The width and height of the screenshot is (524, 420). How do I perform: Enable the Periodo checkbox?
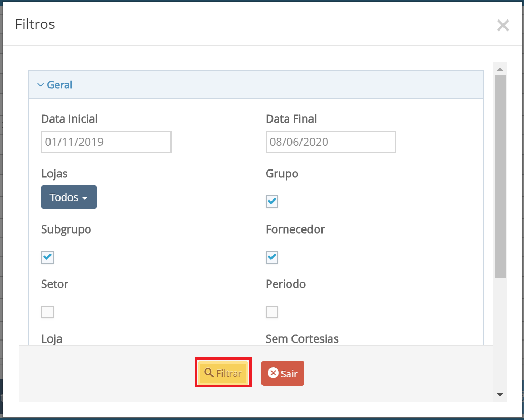[271, 312]
